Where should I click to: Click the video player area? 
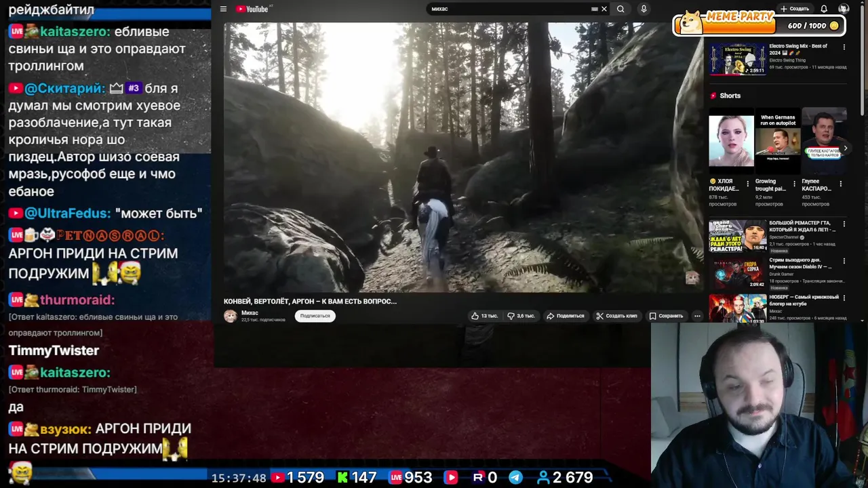pos(463,157)
